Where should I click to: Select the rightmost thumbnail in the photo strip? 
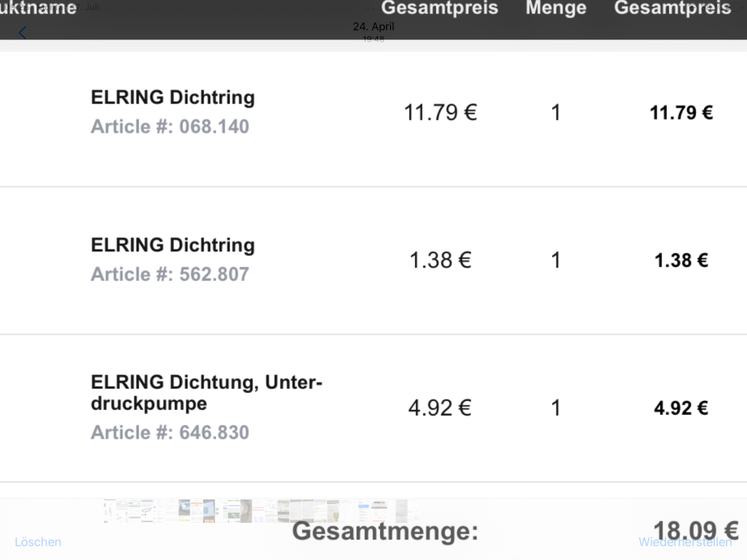tap(411, 510)
